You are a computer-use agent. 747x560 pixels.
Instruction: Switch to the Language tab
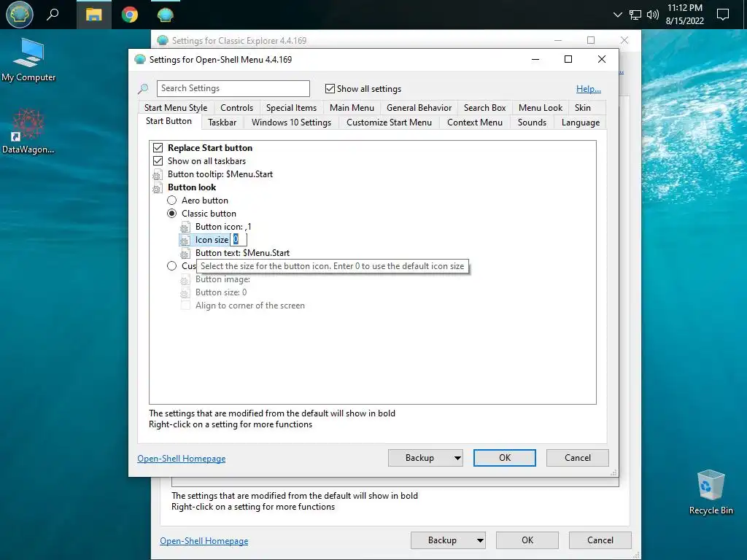581,122
